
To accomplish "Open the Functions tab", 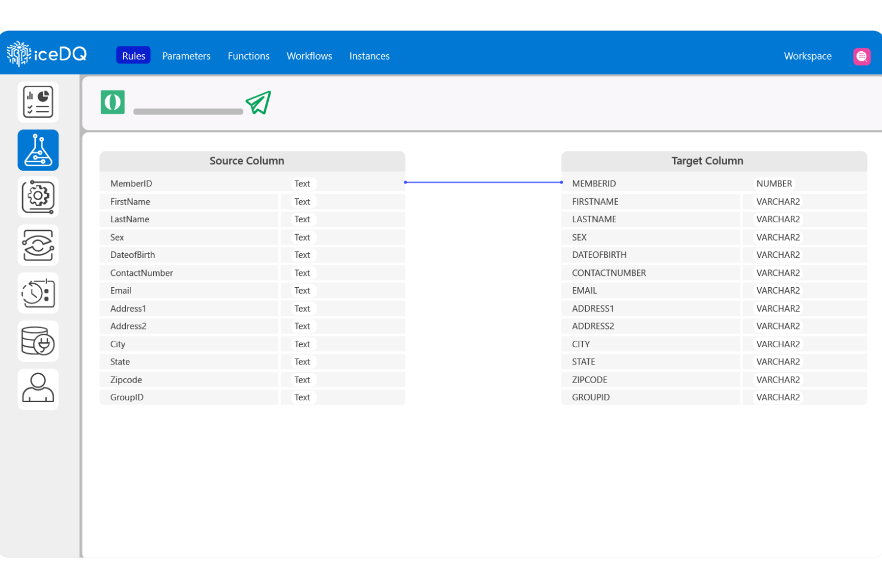I will tap(249, 56).
